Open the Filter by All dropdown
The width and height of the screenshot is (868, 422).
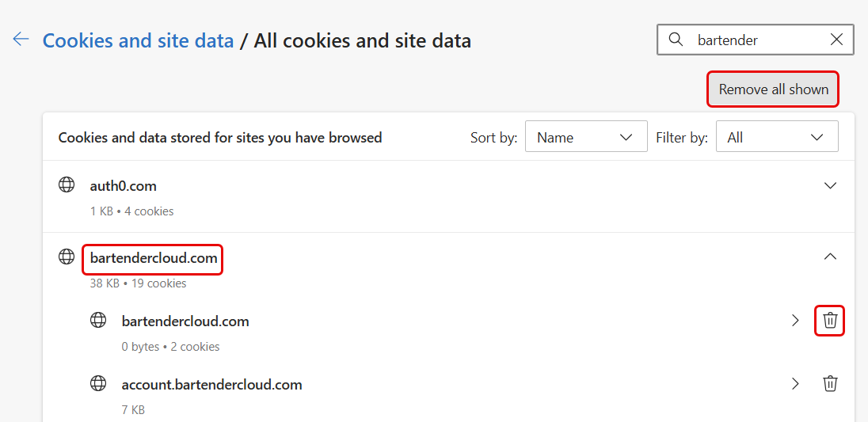coord(777,136)
